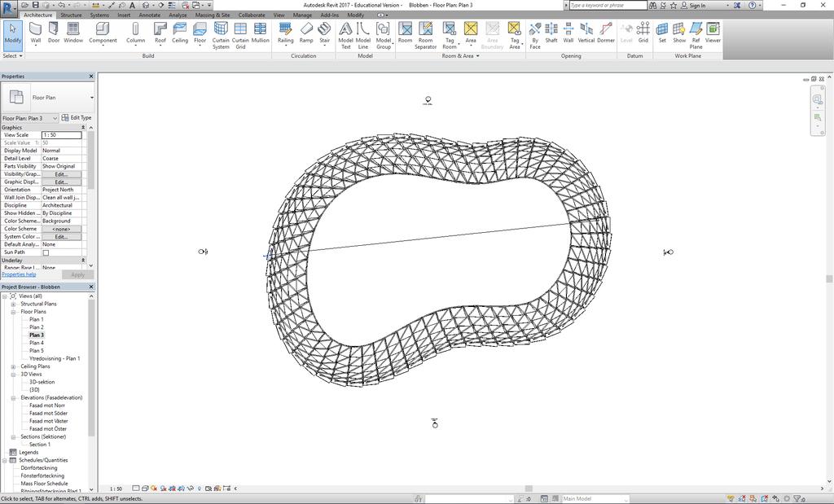The image size is (834, 504).
Task: Open the Systems ribbon tab
Action: pyautogui.click(x=99, y=15)
